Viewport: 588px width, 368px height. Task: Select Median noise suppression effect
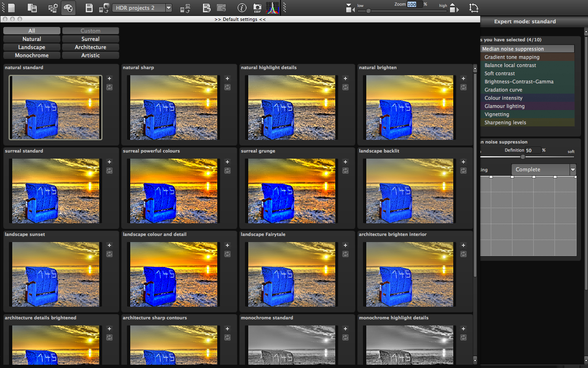click(527, 49)
